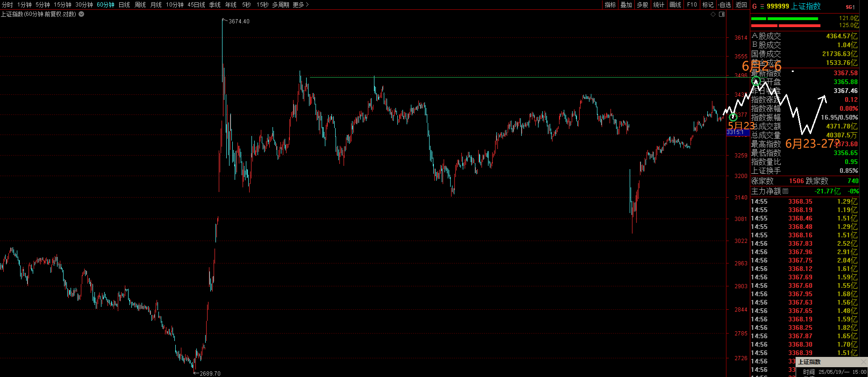Click the 3614 price axis label
Screen dimensions: 868x377
pos(741,38)
